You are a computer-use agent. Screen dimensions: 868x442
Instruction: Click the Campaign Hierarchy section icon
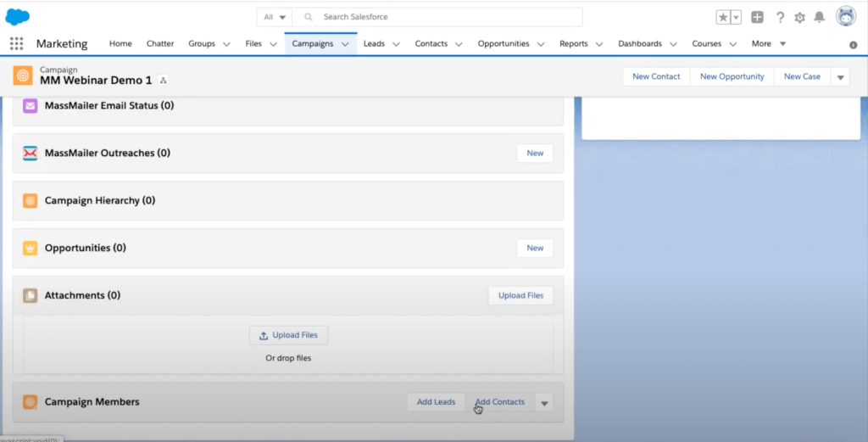30,200
